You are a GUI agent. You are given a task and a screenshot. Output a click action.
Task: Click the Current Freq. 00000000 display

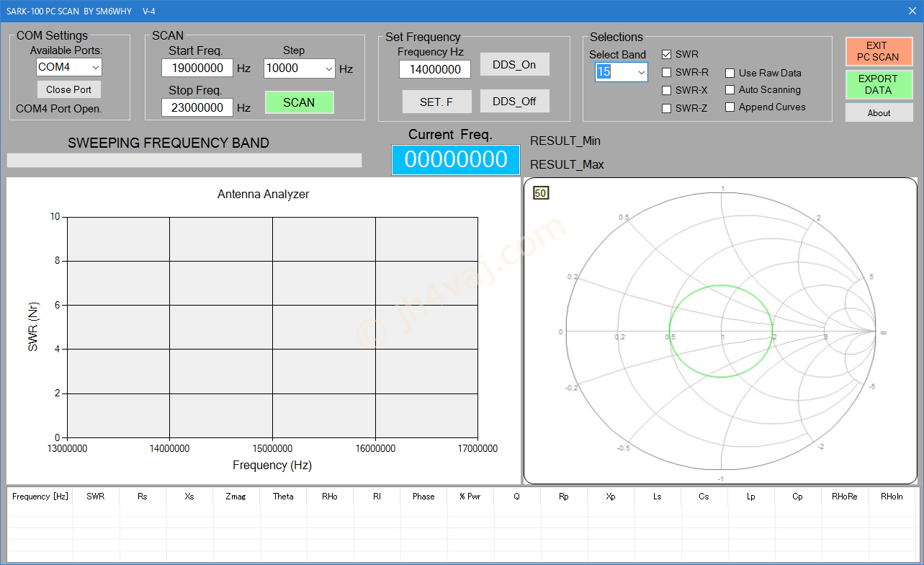456,159
